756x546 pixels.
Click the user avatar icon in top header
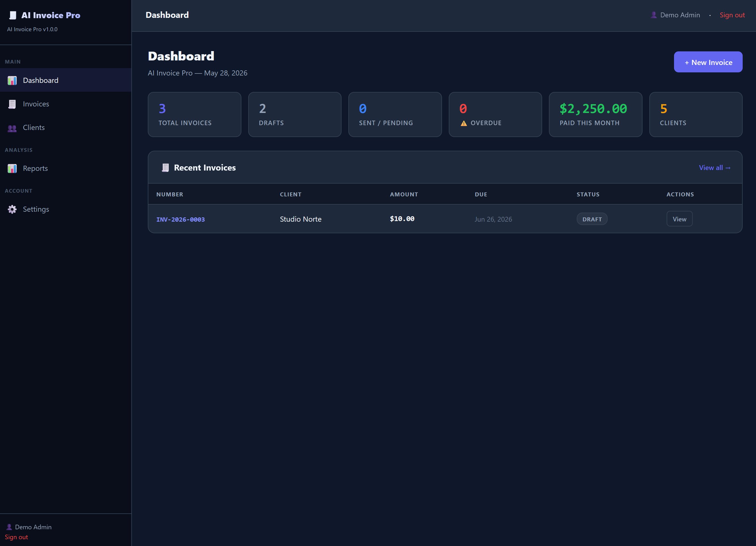pyautogui.click(x=654, y=15)
